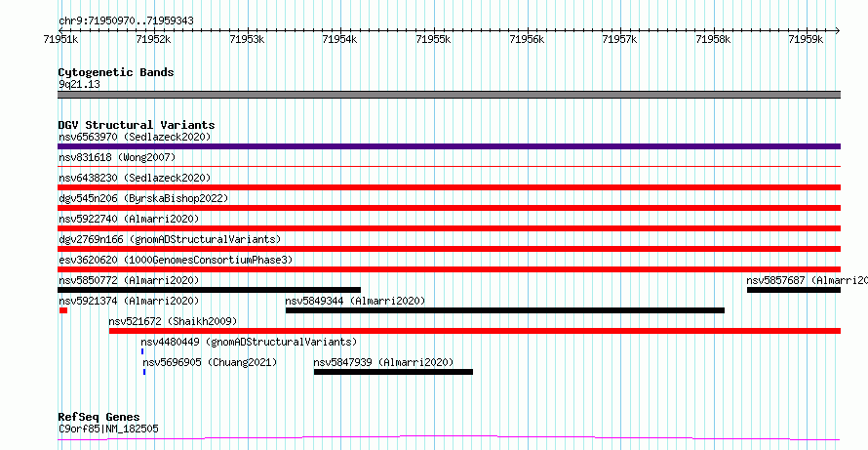
Task: Click the 71952k ruler label
Action: point(154,39)
